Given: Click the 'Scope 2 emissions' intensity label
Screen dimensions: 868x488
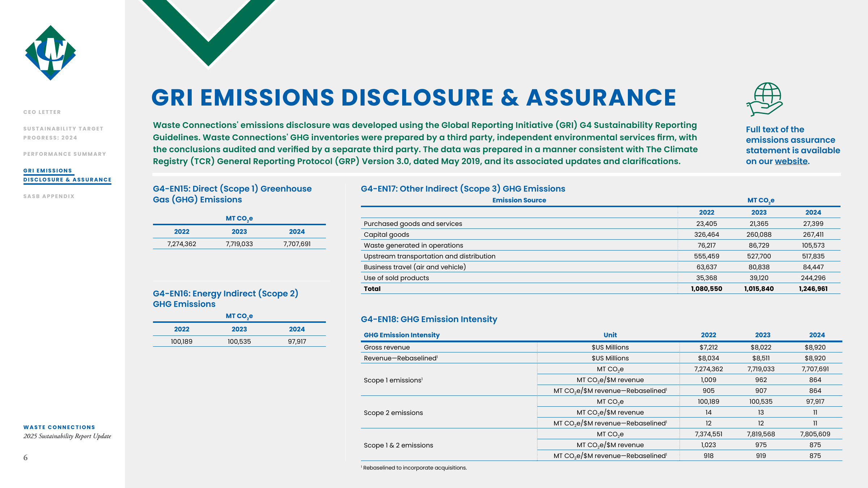Looking at the screenshot, I should [393, 413].
